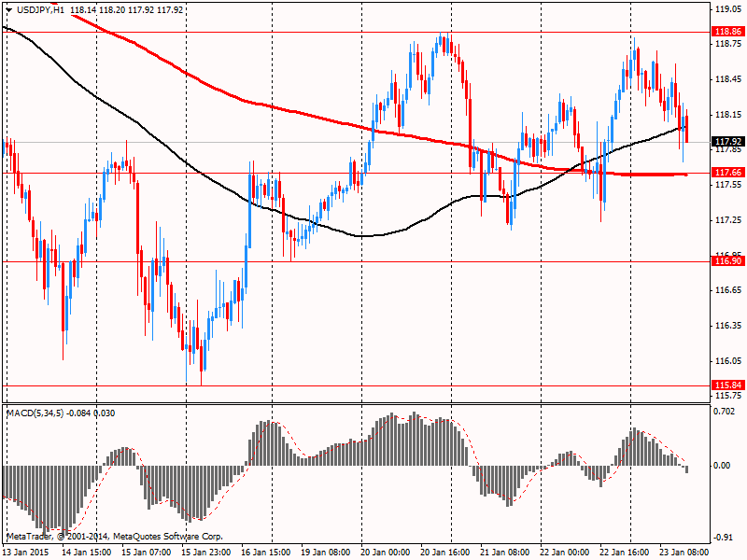Click the MACD scale value -0.91

click(x=723, y=538)
